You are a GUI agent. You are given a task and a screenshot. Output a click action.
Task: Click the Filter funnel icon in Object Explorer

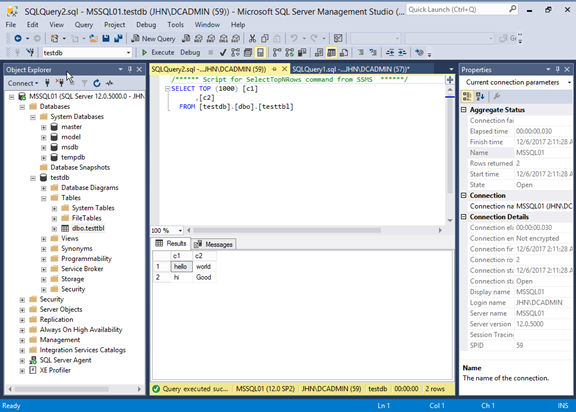point(84,83)
